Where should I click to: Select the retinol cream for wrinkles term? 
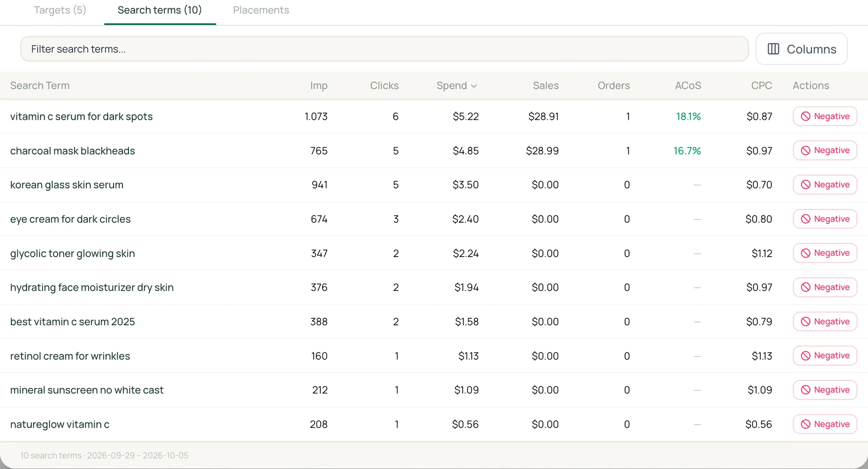[70, 356]
